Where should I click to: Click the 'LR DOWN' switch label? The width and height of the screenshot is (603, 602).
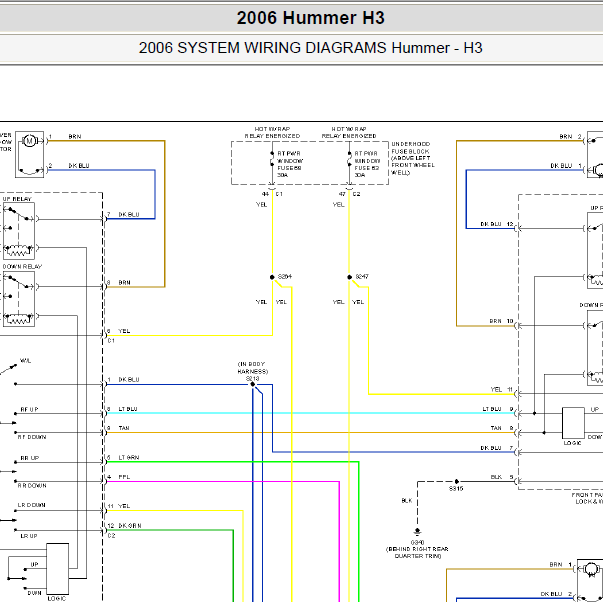click(32, 505)
